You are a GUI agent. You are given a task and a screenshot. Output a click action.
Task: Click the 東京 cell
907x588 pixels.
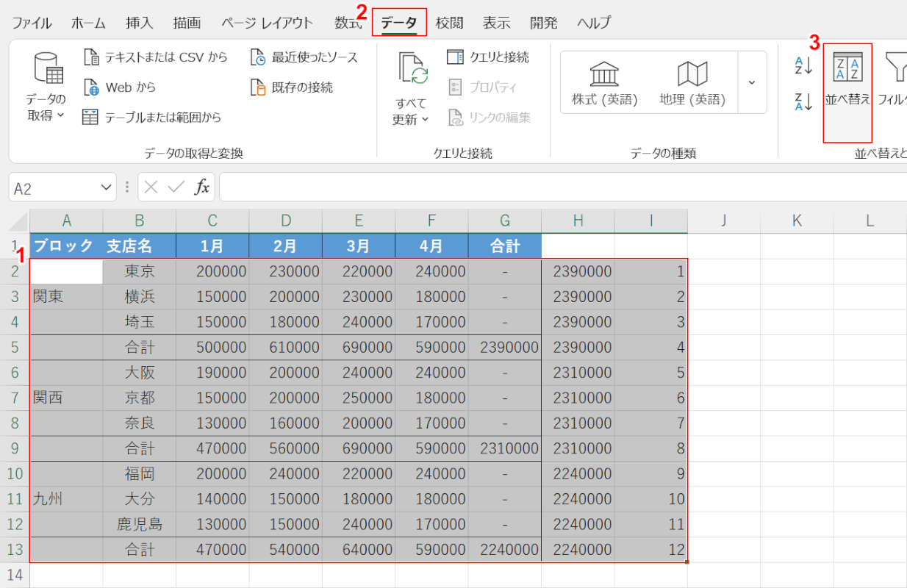(140, 271)
